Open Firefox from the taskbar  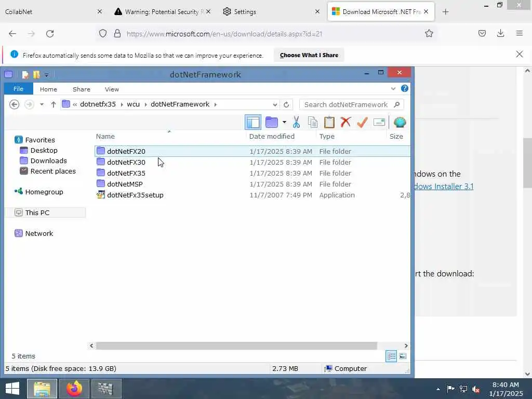[x=74, y=389]
